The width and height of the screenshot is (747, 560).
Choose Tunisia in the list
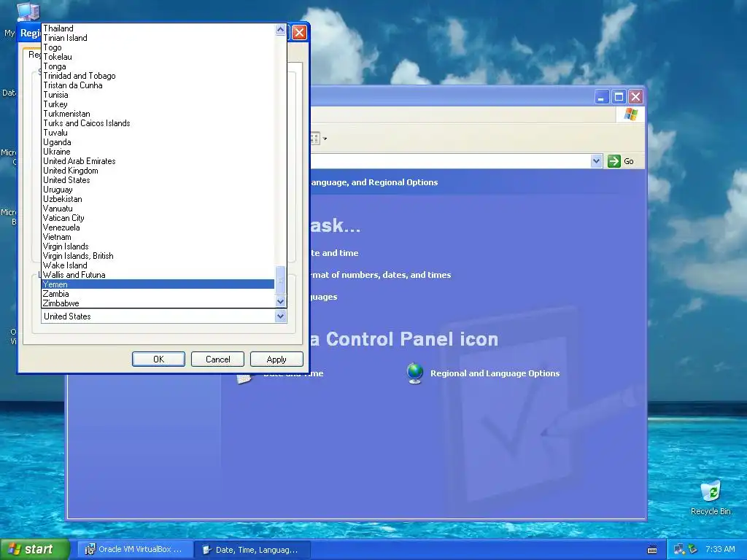point(158,95)
